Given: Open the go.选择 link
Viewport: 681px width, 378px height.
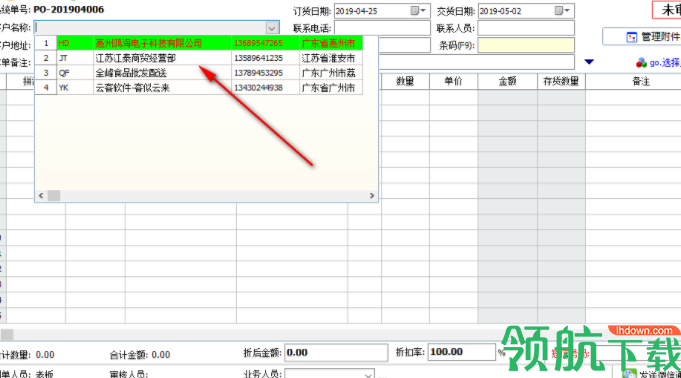Looking at the screenshot, I should tap(665, 63).
